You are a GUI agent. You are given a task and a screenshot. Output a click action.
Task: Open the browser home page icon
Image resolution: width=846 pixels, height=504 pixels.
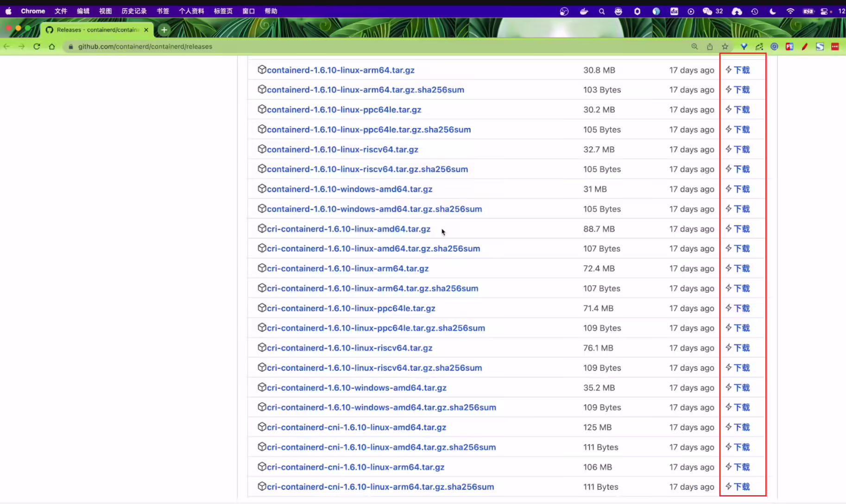52,46
